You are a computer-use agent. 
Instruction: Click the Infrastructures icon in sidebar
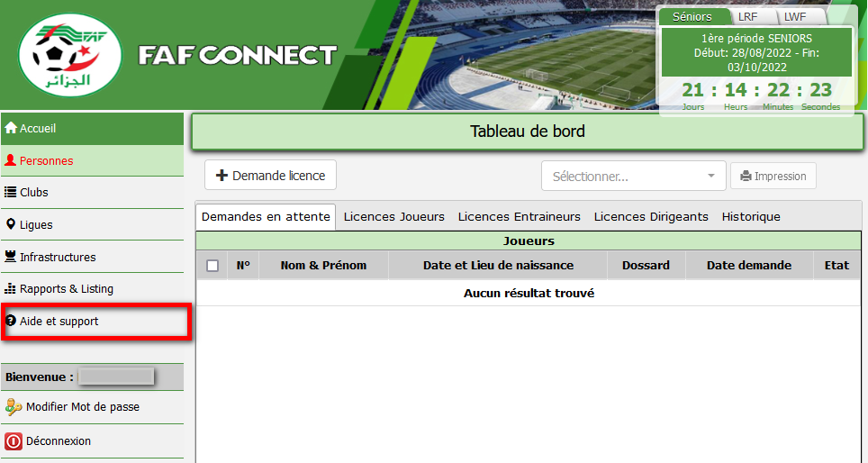[11, 257]
